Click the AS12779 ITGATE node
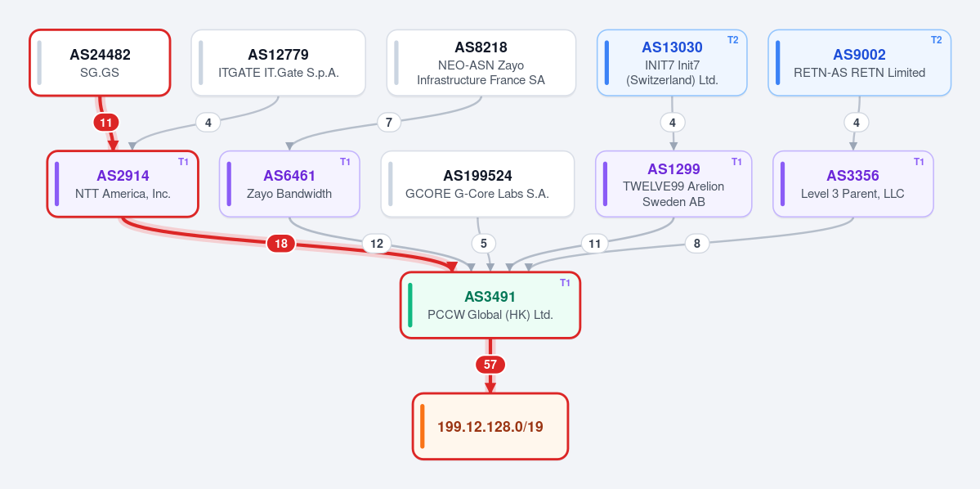Image resolution: width=980 pixels, height=489 pixels. pyautogui.click(x=278, y=62)
